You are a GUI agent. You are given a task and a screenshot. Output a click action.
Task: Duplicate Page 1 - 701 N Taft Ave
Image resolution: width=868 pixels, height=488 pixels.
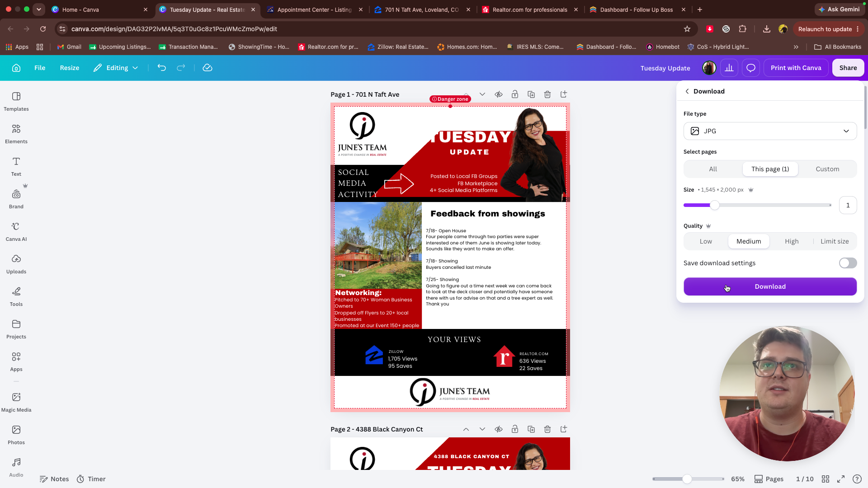coord(531,94)
